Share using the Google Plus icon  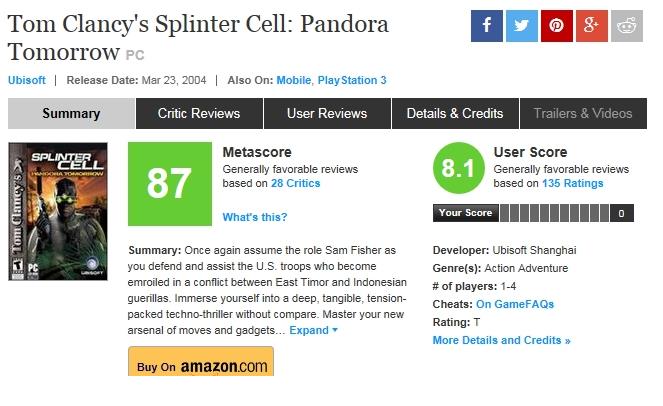592,26
